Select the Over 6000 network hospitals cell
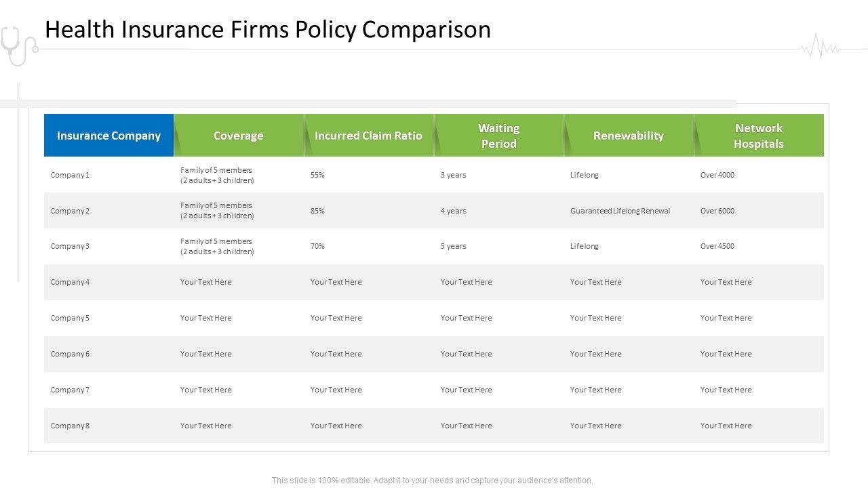The height and width of the screenshot is (488, 868). pos(717,211)
